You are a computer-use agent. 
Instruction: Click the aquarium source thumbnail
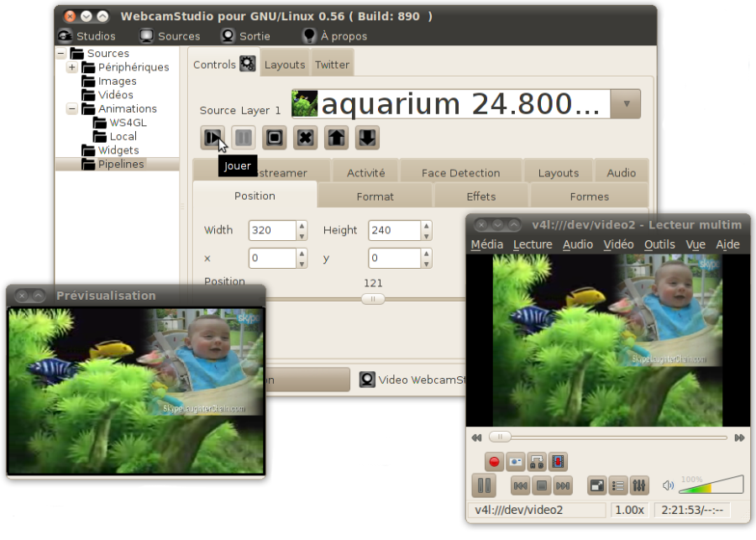click(x=305, y=103)
